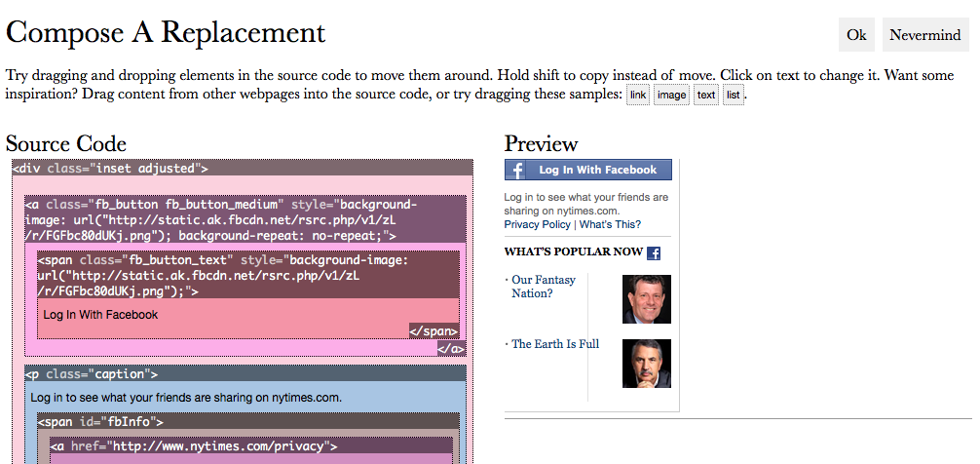The height and width of the screenshot is (464, 980).
Task: Click the Source Code heading
Action: click(66, 144)
